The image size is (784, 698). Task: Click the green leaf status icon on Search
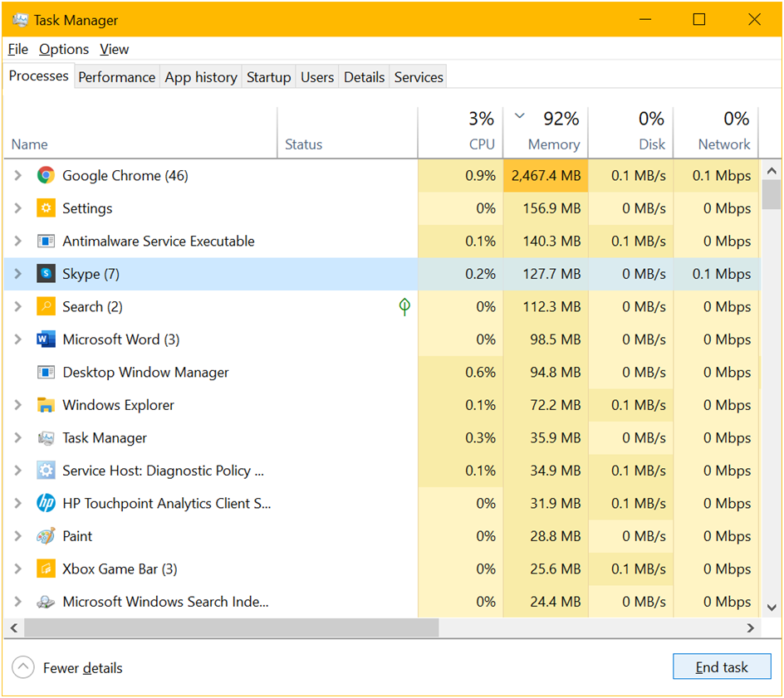[404, 306]
